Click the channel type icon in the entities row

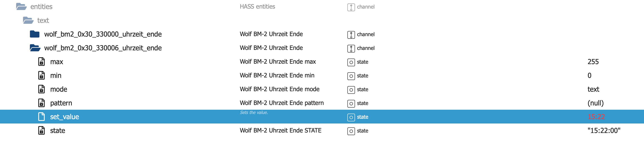click(351, 7)
